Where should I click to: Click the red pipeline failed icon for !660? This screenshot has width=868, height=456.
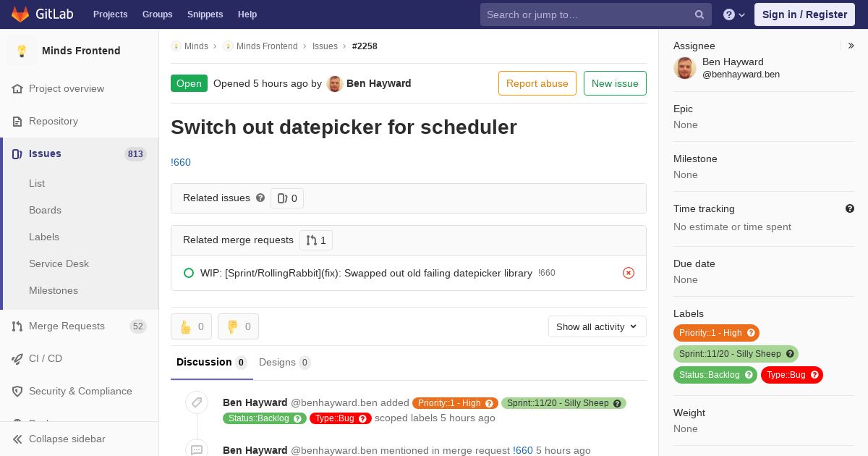click(629, 273)
